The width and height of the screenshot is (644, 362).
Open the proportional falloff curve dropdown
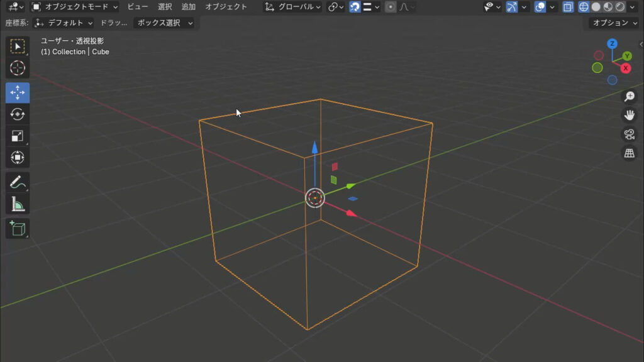tap(407, 6)
